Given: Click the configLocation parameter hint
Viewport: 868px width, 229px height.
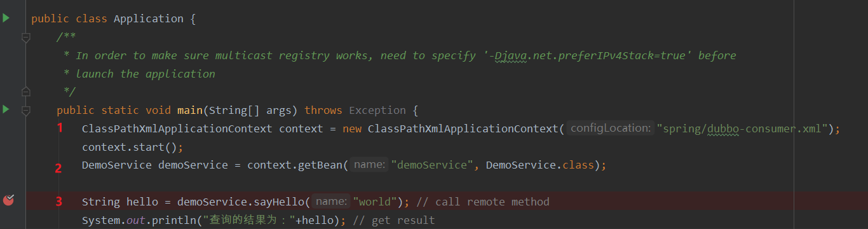Looking at the screenshot, I should point(610,128).
